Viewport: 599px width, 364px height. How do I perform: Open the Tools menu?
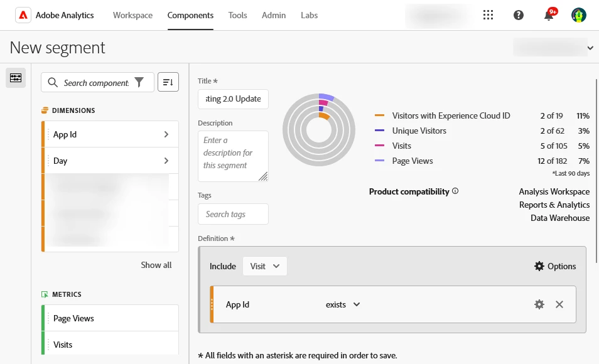(x=237, y=15)
